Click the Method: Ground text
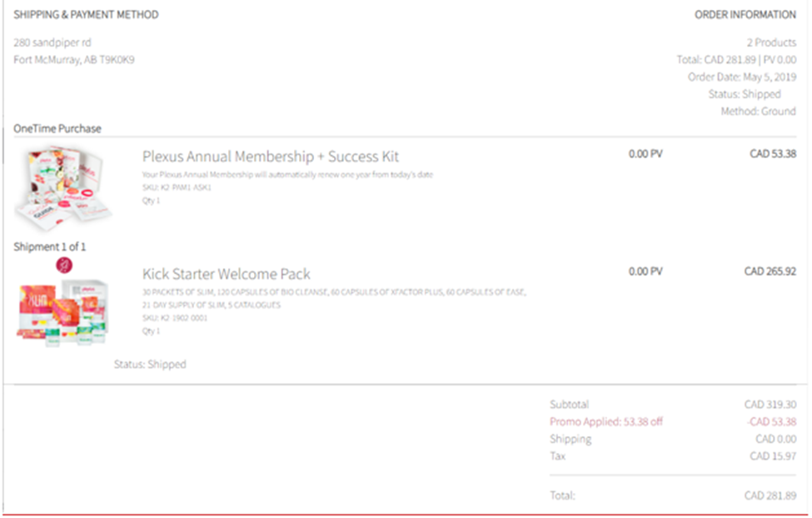The image size is (812, 518). [x=759, y=111]
